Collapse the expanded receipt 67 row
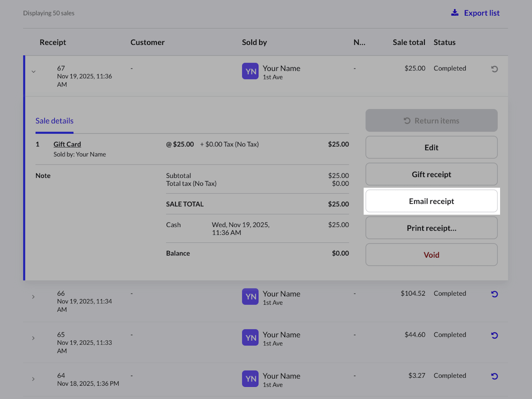The height and width of the screenshot is (399, 532). tap(33, 71)
